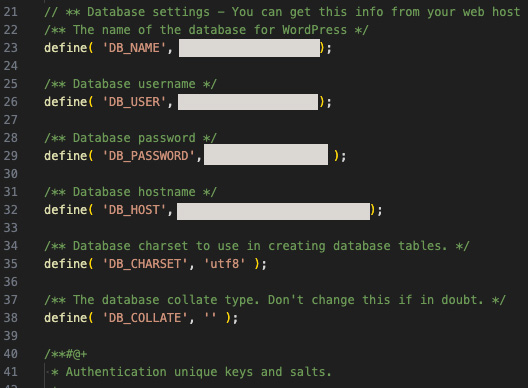The image size is (528, 388).
Task: Click line number 35 in gutter
Action: 10,264
